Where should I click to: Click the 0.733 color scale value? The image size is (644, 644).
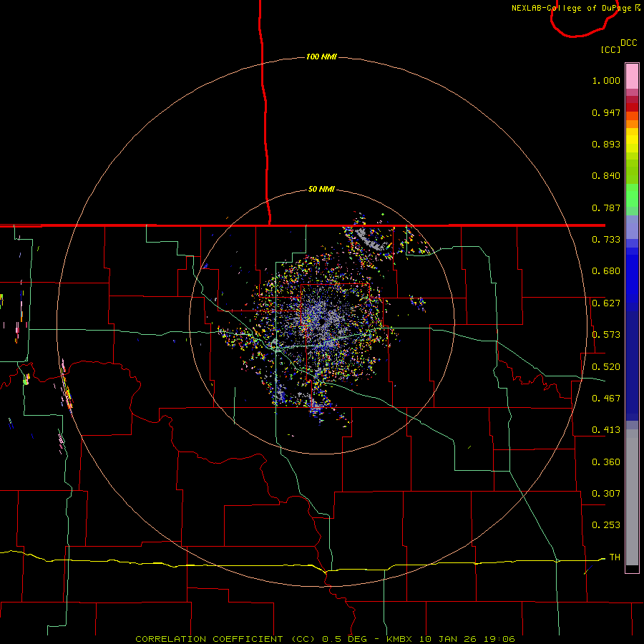[606, 240]
